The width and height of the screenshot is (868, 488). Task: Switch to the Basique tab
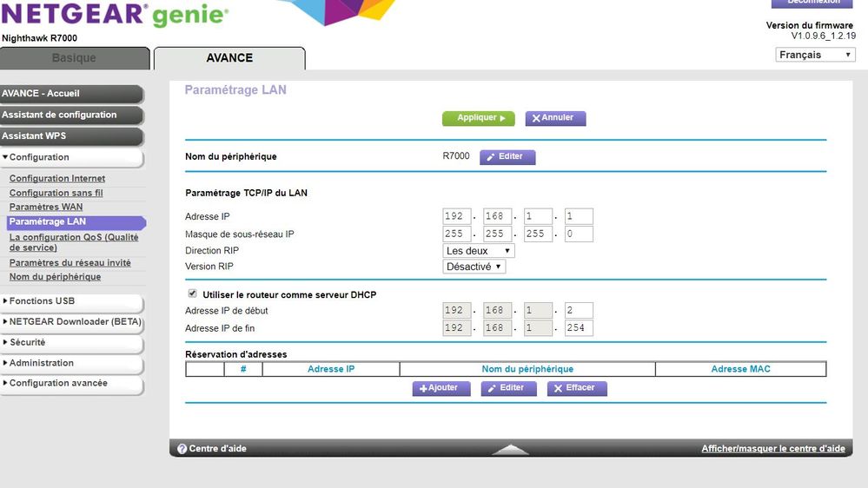click(74, 58)
